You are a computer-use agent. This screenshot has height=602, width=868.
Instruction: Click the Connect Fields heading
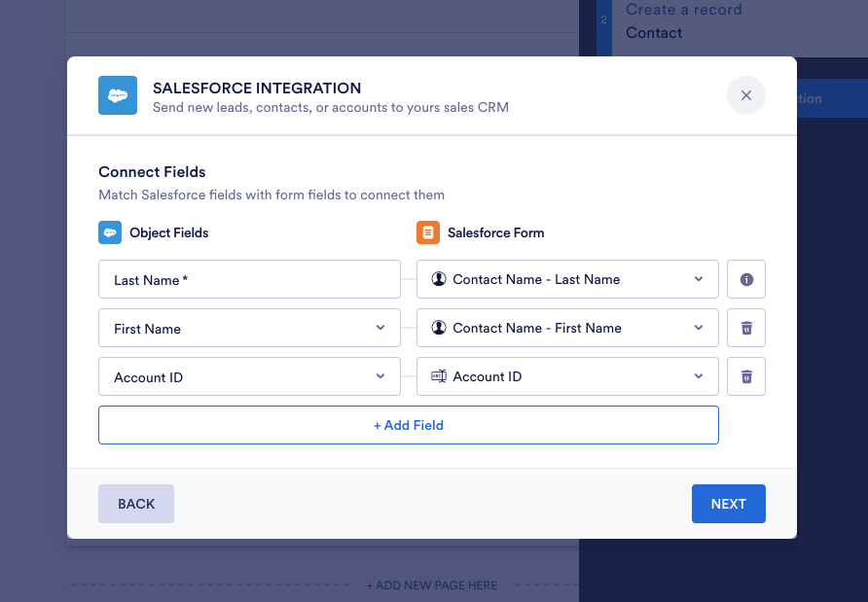click(x=152, y=172)
